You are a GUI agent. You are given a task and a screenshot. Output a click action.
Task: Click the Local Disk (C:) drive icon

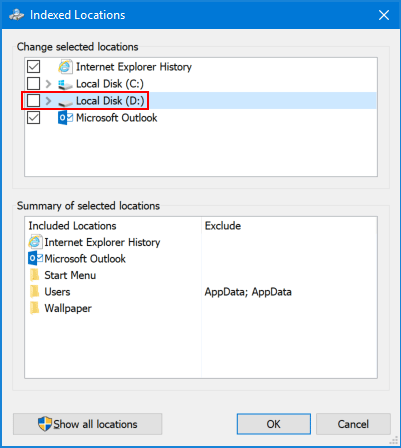tap(65, 84)
